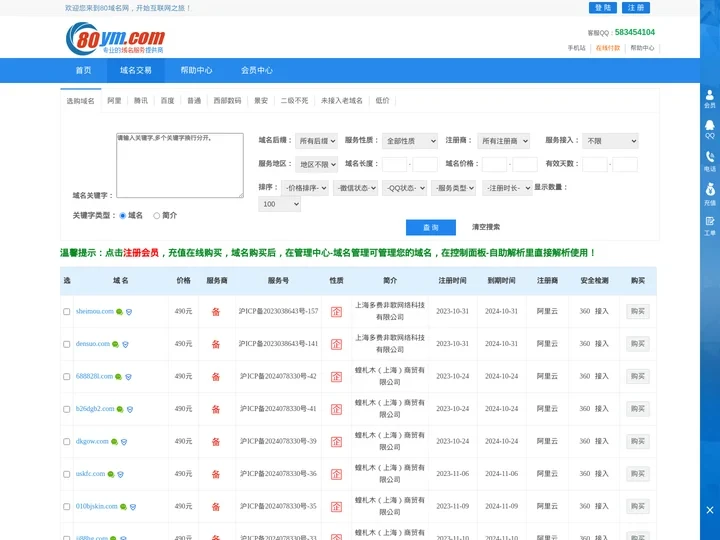Click the blue 查询 search button
The width and height of the screenshot is (720, 540).
tap(431, 227)
